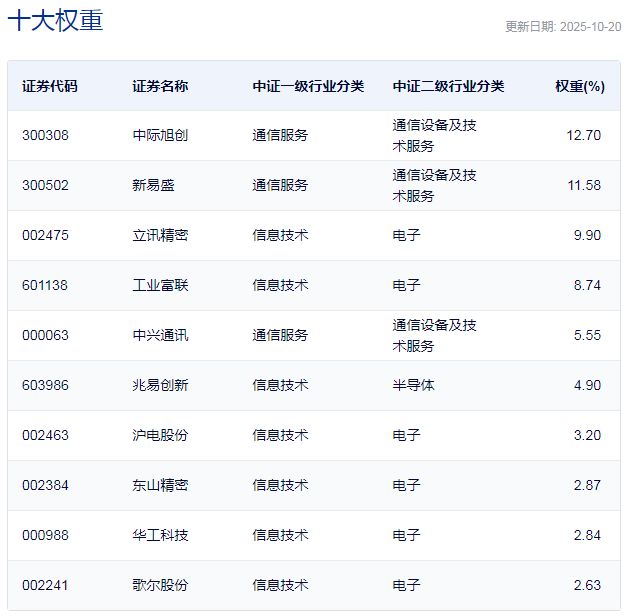Click stock code 300502
The height and width of the screenshot is (616, 626).
(x=45, y=185)
